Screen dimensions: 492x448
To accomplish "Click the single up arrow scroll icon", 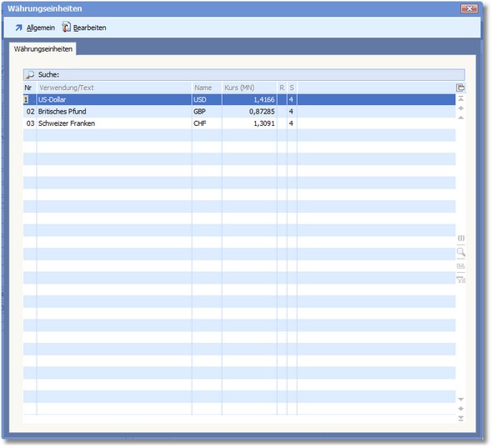I will point(461,118).
